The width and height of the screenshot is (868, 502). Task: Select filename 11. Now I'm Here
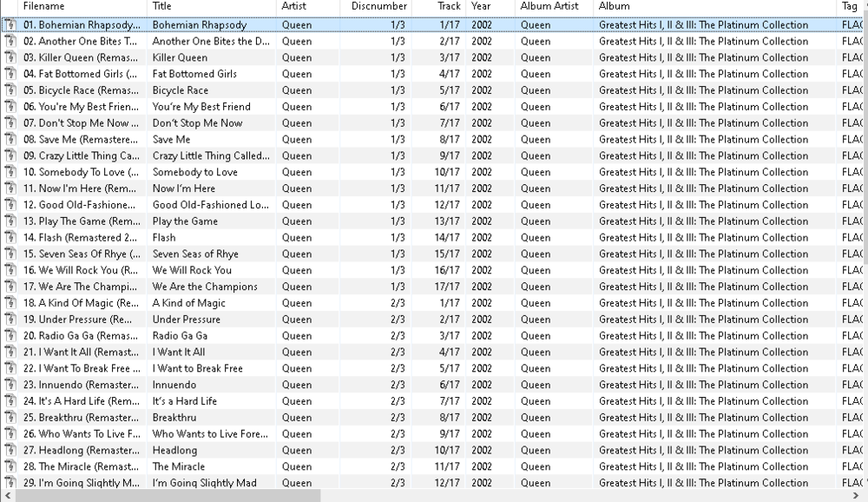[80, 188]
